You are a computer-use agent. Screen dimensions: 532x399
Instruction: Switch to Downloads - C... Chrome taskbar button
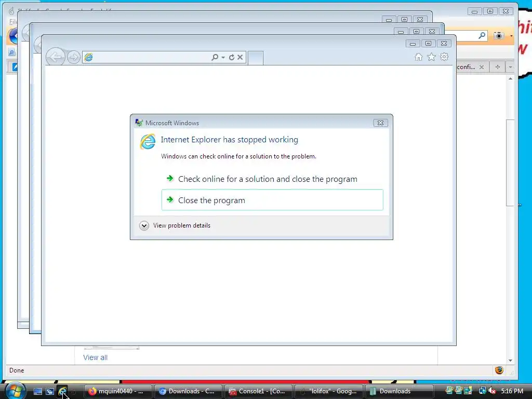188,391
